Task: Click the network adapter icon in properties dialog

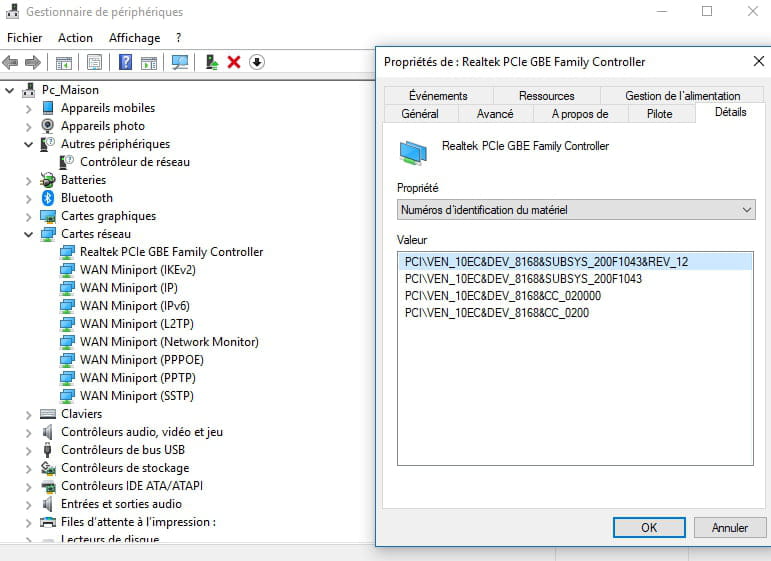Action: click(413, 151)
